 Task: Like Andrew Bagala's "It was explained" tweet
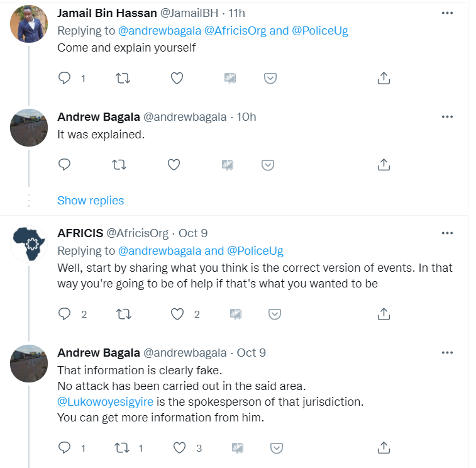pyautogui.click(x=174, y=165)
